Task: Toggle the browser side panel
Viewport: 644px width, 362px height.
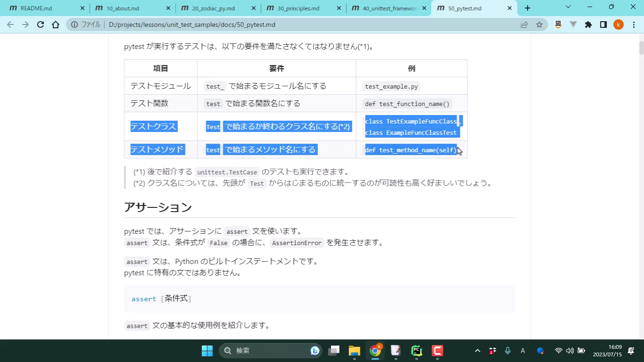Action: coord(603,25)
